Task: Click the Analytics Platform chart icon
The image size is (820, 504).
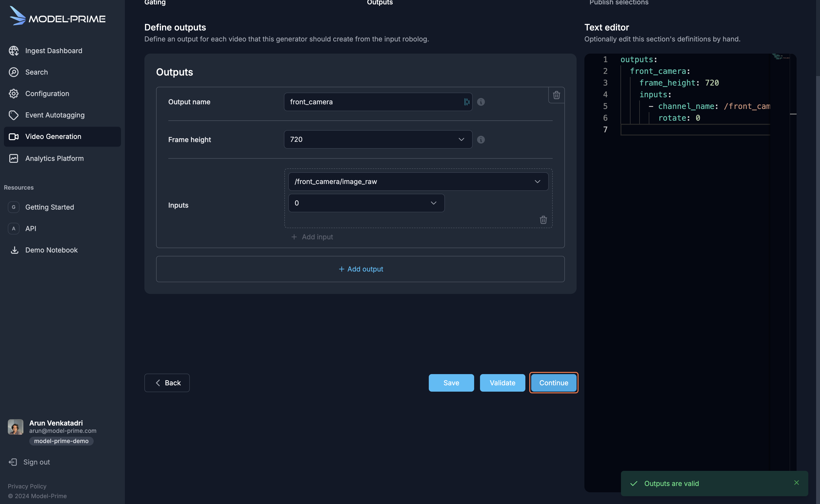Action: 14,158
